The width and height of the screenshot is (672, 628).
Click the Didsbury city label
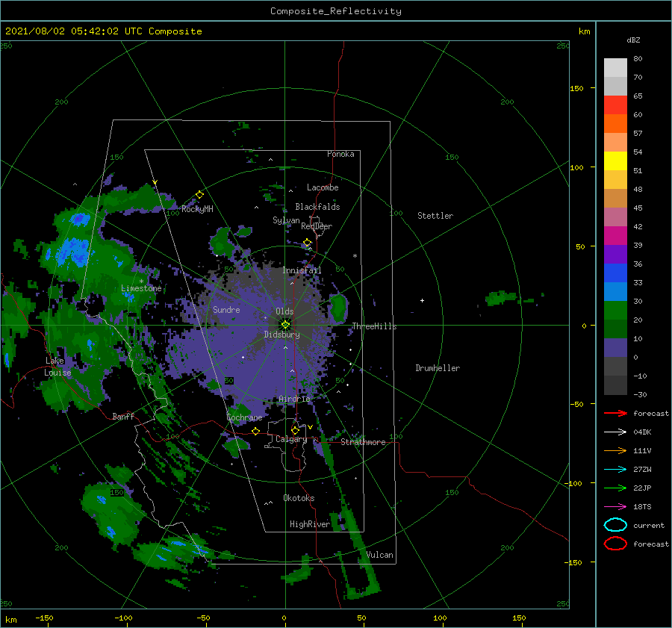coord(282,335)
